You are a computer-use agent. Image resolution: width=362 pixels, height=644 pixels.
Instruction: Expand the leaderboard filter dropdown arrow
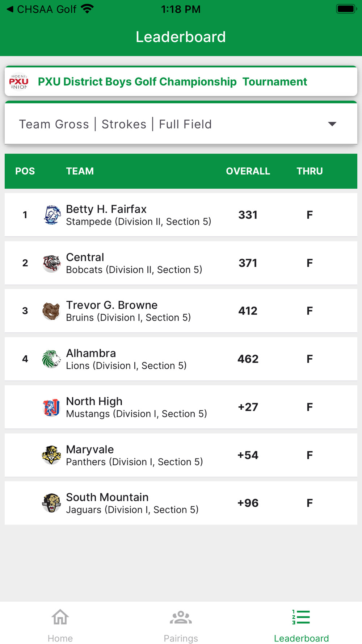pyautogui.click(x=332, y=124)
